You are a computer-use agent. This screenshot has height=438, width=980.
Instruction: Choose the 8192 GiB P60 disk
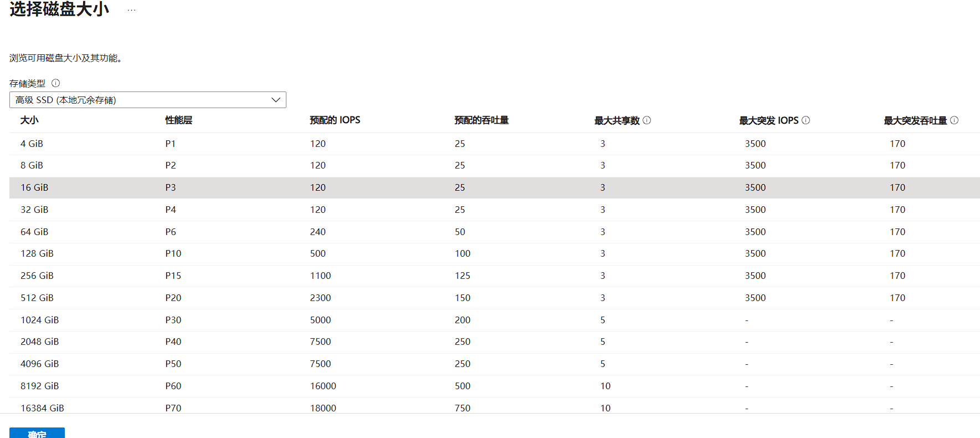pos(40,386)
